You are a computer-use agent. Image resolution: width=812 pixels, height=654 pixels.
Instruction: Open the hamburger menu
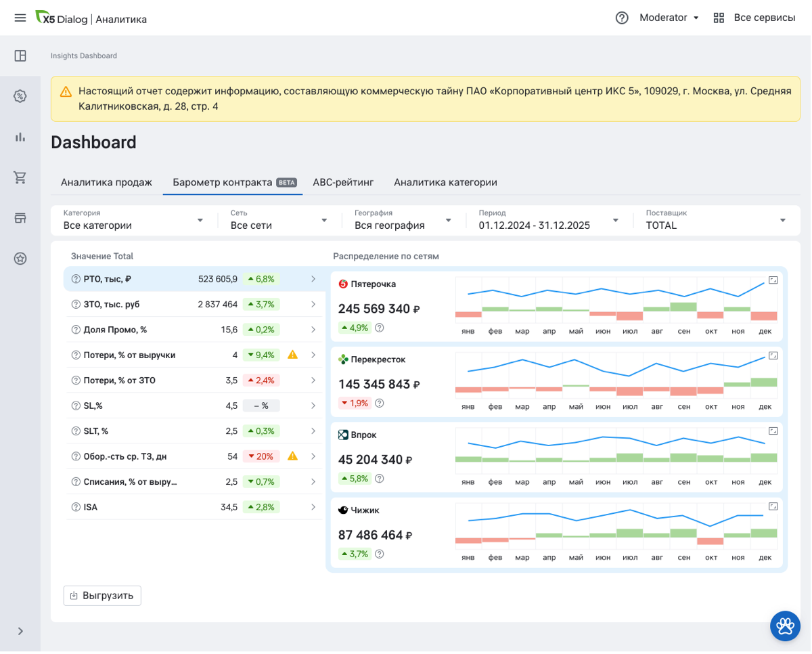point(20,18)
